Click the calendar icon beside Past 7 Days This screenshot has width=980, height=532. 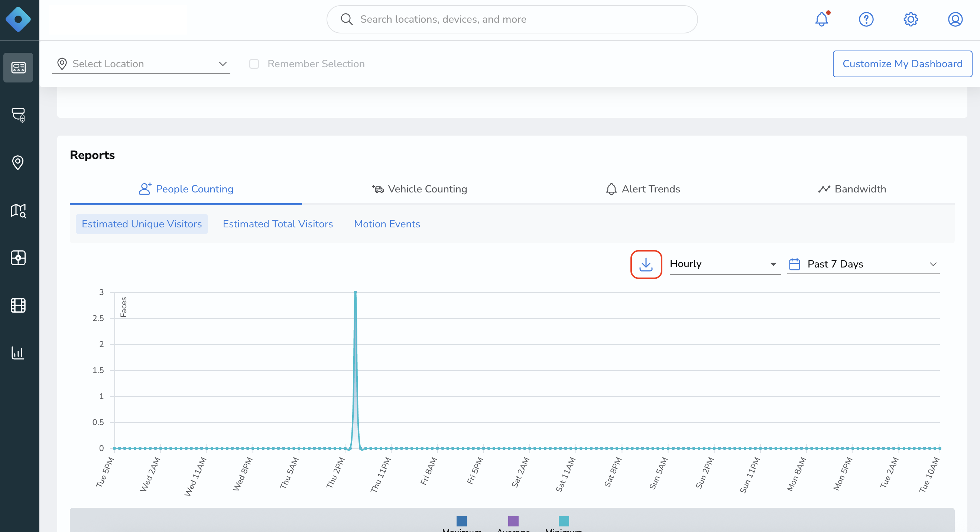point(794,264)
